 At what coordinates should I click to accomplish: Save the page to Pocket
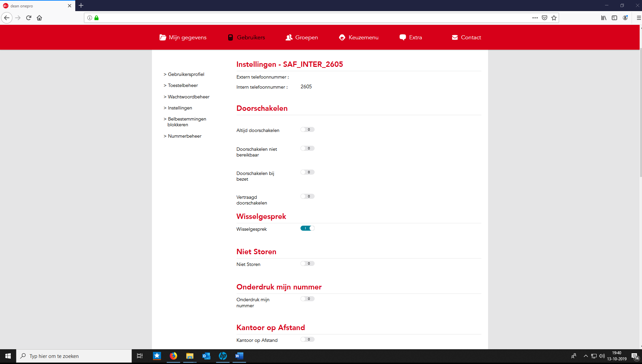(545, 18)
